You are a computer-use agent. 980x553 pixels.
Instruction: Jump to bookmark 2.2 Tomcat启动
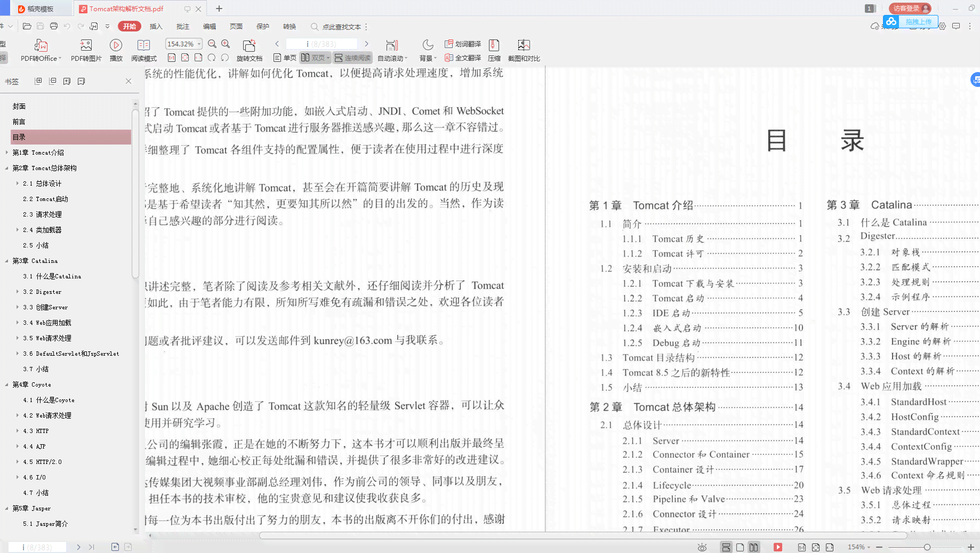(x=45, y=199)
